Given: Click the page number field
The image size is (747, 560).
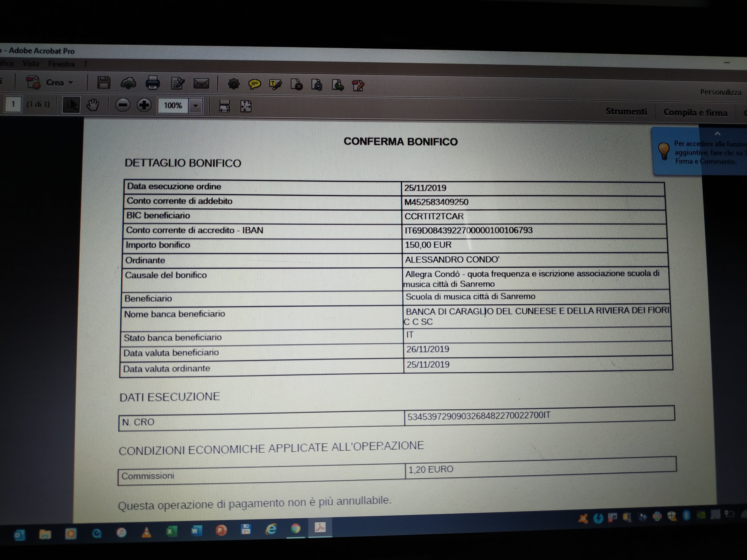Looking at the screenshot, I should click(13, 104).
